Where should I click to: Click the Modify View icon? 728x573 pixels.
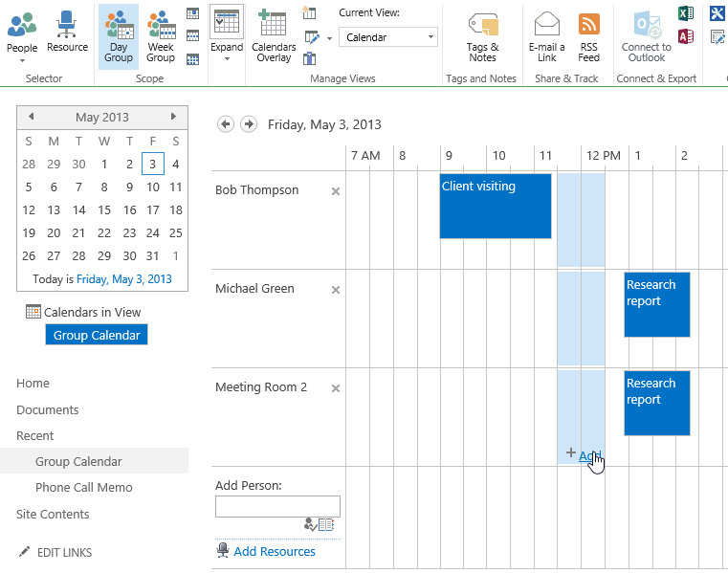312,36
